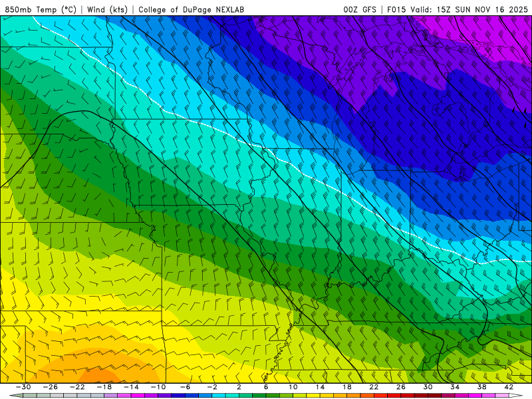Image resolution: width=532 pixels, height=399 pixels.
Task: Click the -6 colorbar tick label
Action: (x=186, y=387)
